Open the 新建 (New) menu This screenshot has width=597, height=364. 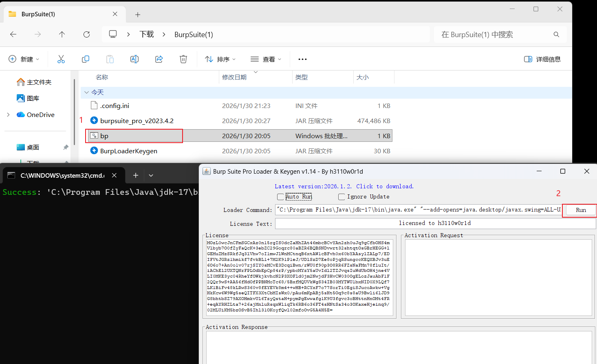pos(24,59)
